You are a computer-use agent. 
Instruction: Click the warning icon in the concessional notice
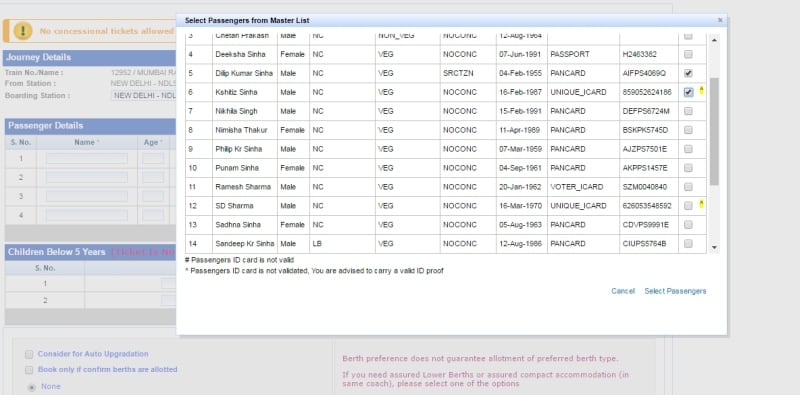coord(23,31)
